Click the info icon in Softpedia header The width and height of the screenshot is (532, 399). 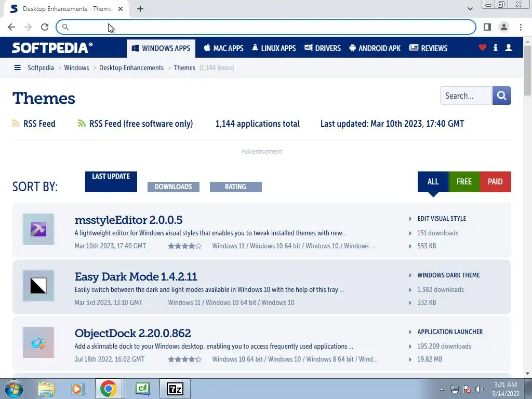pos(495,47)
